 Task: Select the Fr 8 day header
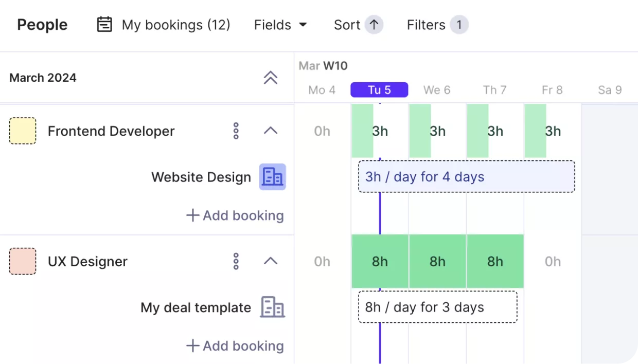[x=552, y=90]
